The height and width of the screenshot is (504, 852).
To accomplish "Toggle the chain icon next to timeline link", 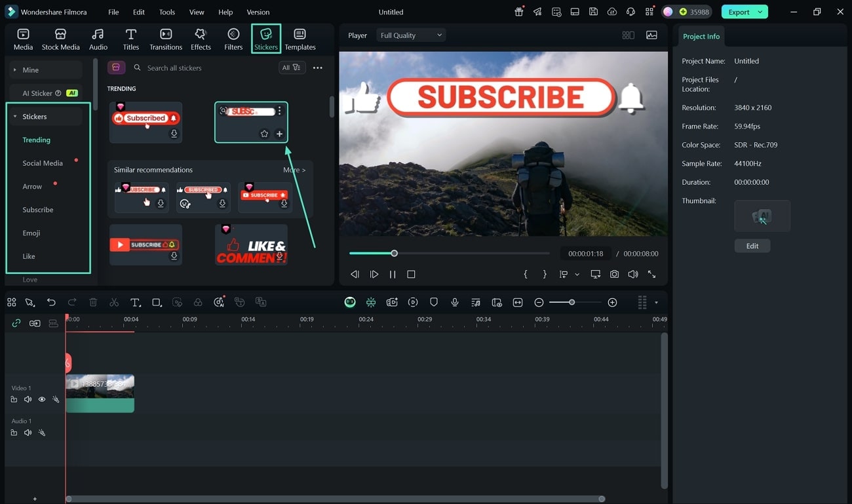I will pyautogui.click(x=35, y=323).
